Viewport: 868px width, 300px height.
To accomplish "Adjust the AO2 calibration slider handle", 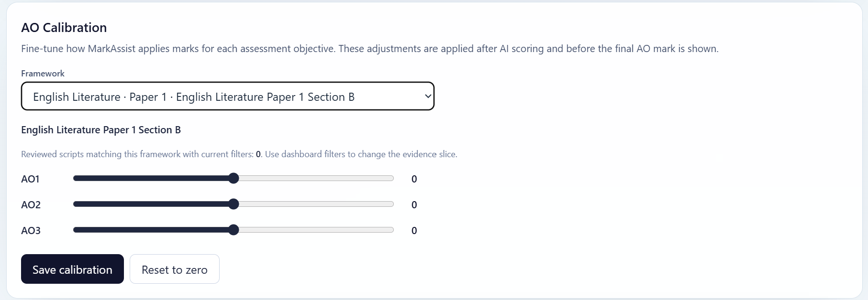I will pos(233,204).
